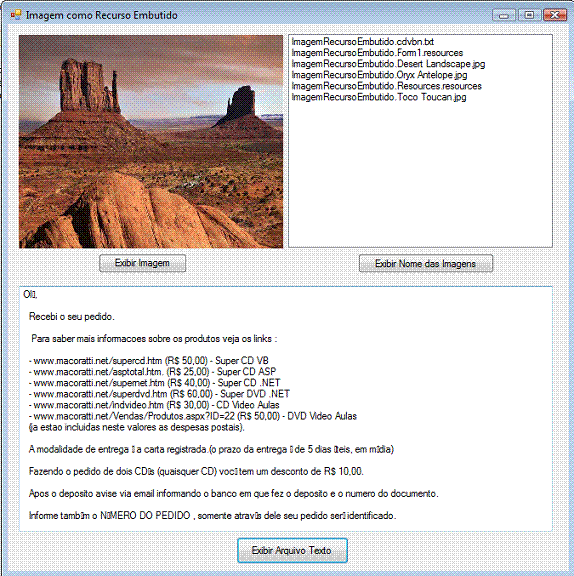
Task: Click the empty area of the resource list box
Action: [x=420, y=174]
